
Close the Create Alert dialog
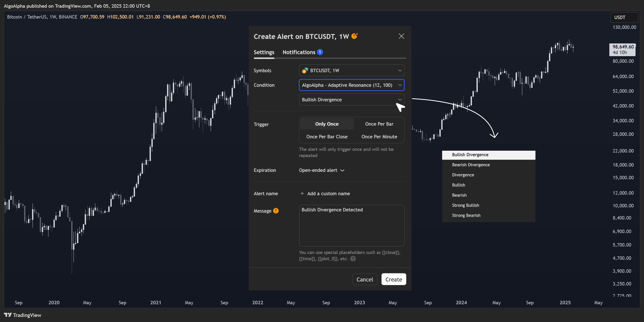click(x=401, y=36)
